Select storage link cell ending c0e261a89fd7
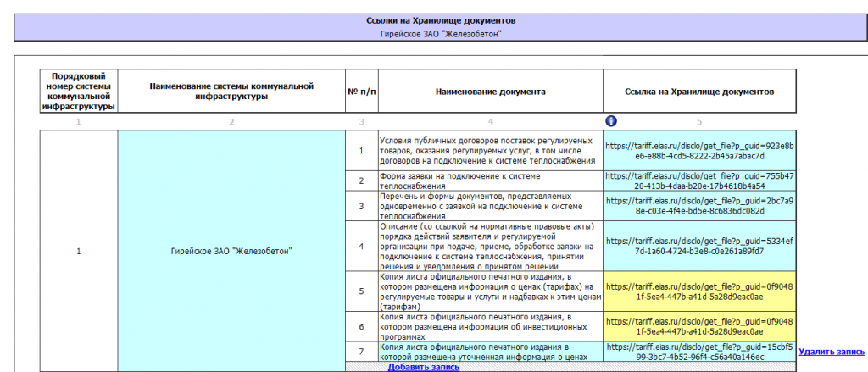 (x=699, y=246)
